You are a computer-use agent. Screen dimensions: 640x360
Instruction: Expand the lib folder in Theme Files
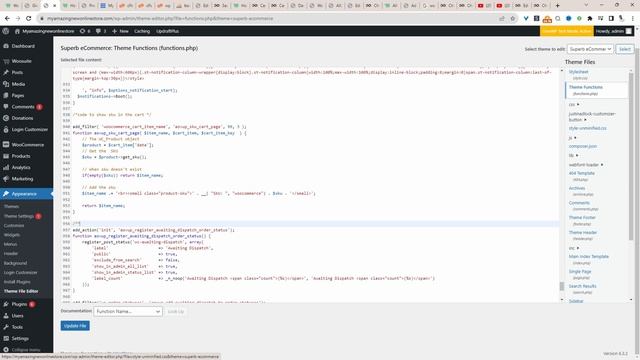click(577, 156)
